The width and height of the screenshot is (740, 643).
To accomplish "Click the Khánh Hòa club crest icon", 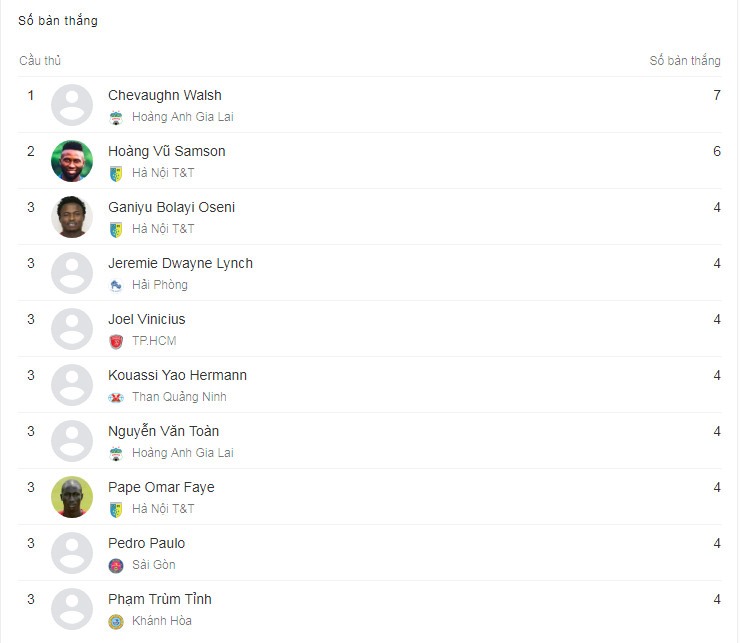I will (116, 621).
